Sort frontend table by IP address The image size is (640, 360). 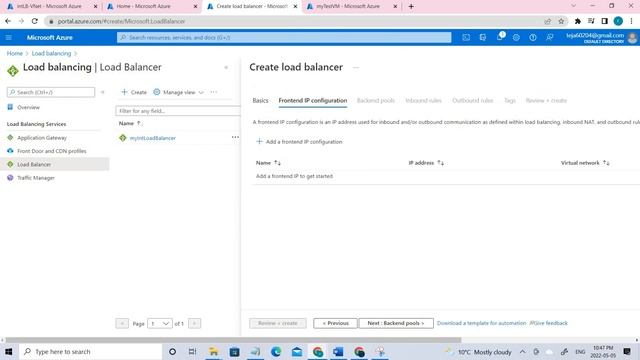coord(426,163)
